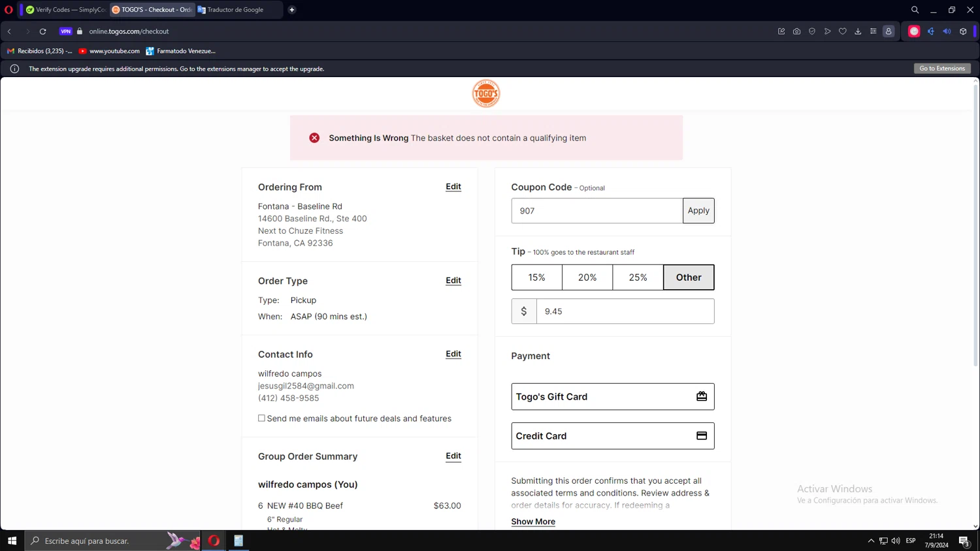Open the easy setup sliders menu
The width and height of the screenshot is (980, 551).
click(x=873, y=31)
